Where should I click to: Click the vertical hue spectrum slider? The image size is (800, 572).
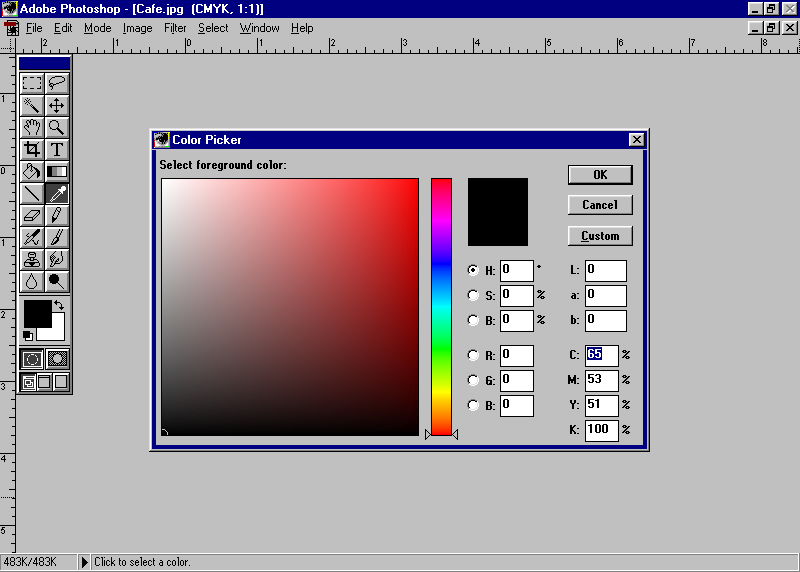(x=441, y=307)
